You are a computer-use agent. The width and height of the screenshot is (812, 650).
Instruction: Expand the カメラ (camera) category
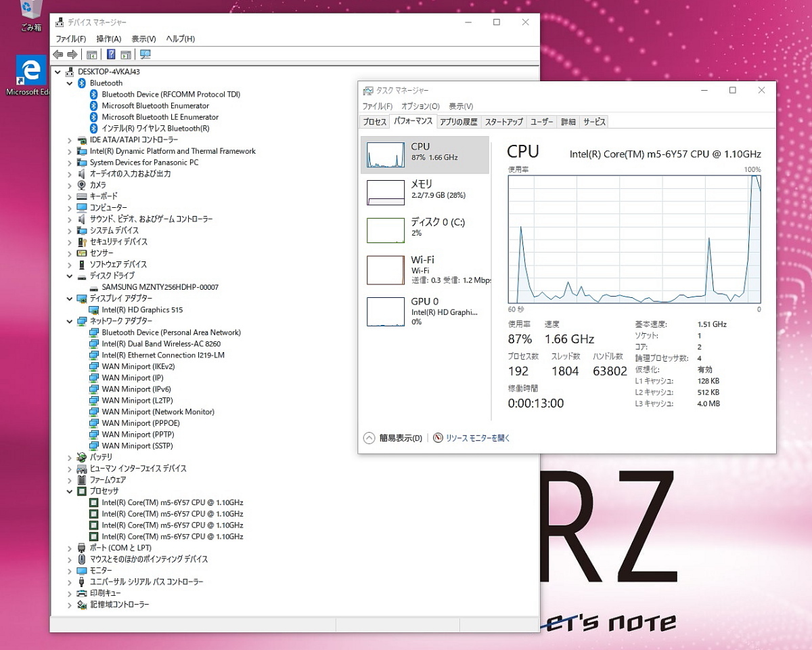click(70, 185)
